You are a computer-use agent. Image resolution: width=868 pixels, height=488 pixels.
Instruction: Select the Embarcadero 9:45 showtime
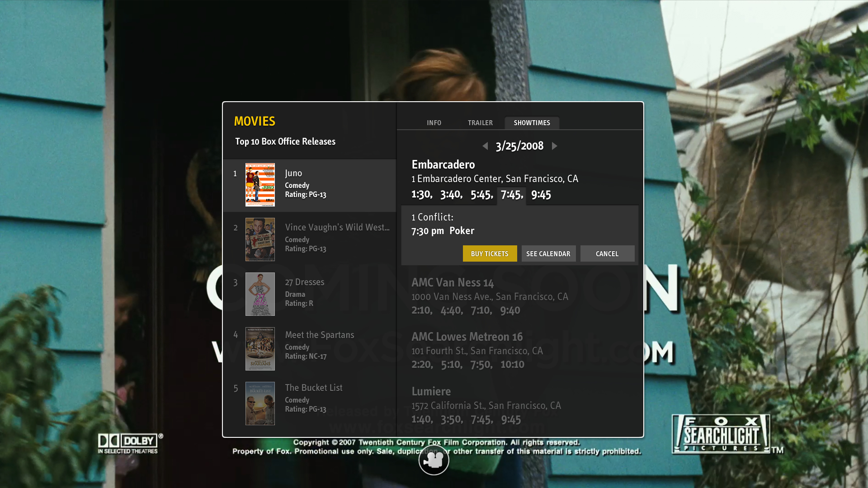[x=541, y=194]
